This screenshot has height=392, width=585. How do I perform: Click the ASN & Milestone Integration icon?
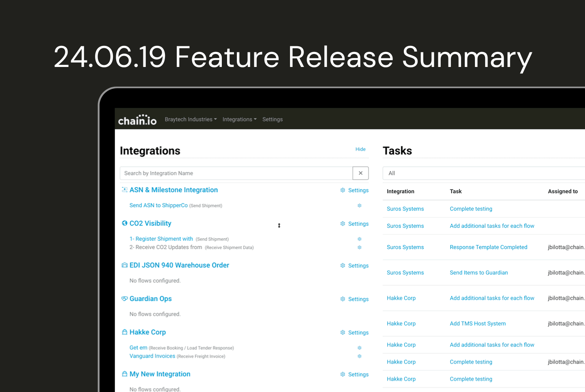(125, 190)
